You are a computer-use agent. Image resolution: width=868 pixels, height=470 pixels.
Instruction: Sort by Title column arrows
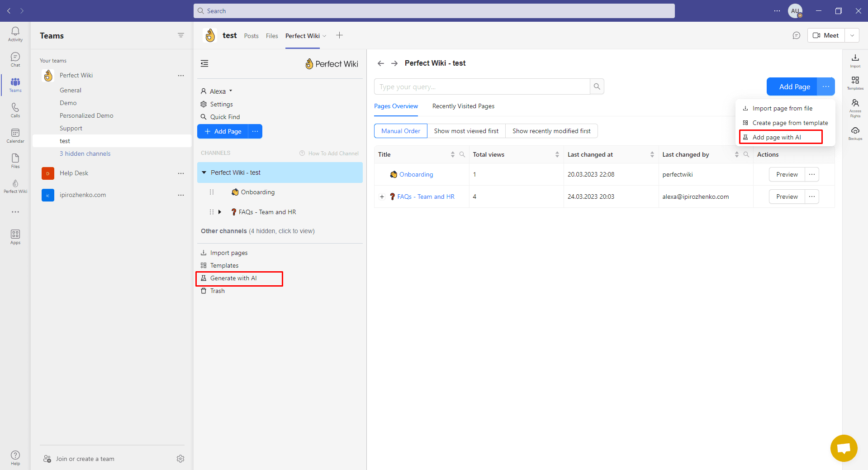click(x=453, y=154)
